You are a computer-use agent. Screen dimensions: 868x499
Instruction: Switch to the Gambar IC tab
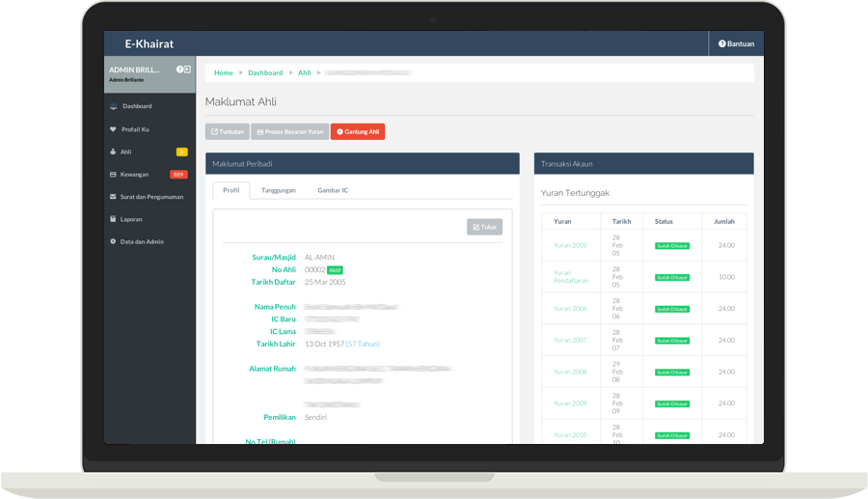(333, 190)
